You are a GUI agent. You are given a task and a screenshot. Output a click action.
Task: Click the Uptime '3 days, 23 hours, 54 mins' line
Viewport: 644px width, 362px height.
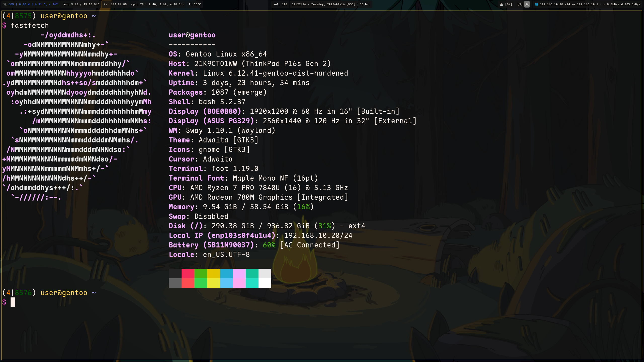pos(239,83)
